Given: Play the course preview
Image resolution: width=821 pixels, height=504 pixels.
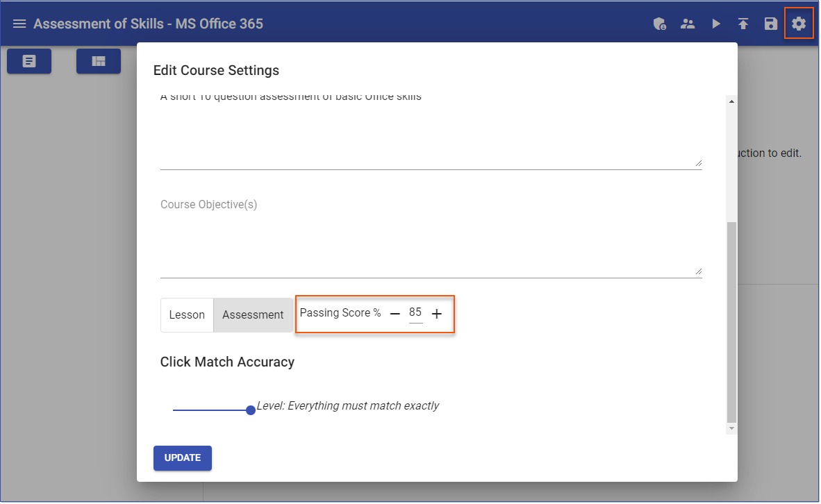Looking at the screenshot, I should click(715, 24).
